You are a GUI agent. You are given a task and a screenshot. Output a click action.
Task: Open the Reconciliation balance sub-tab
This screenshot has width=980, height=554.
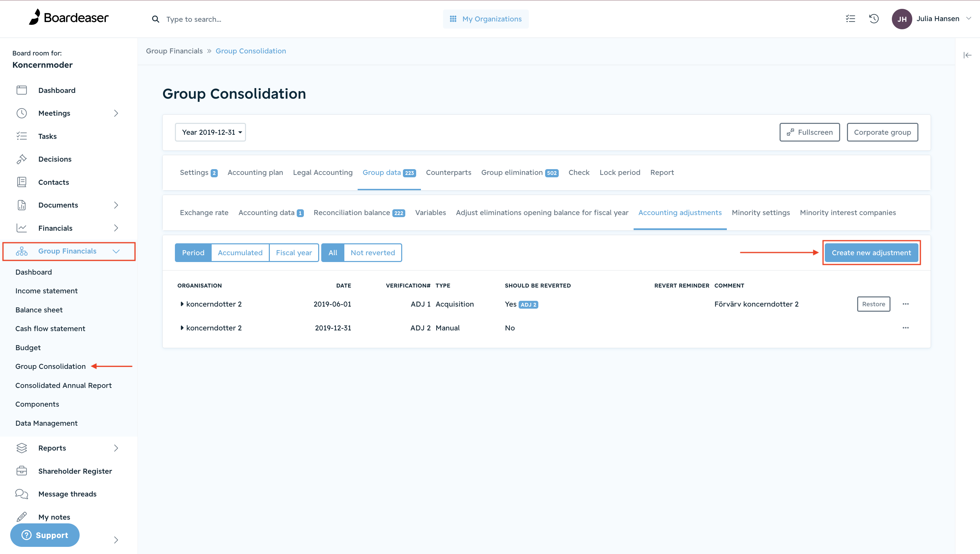(359, 213)
